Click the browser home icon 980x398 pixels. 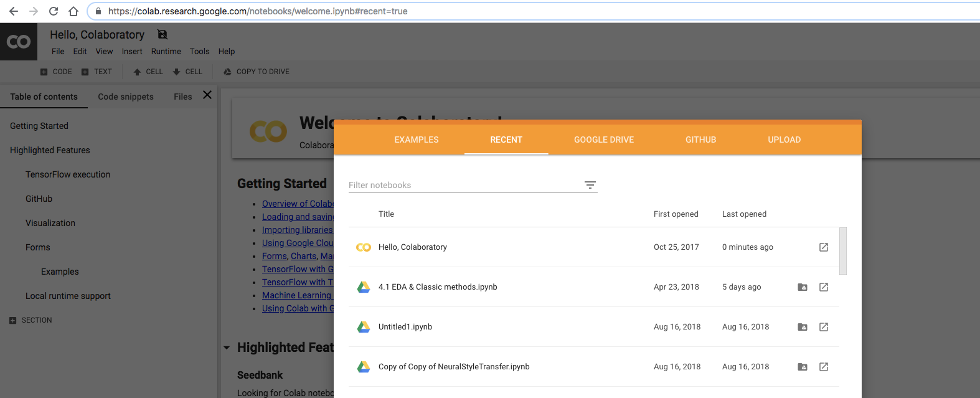(x=73, y=11)
